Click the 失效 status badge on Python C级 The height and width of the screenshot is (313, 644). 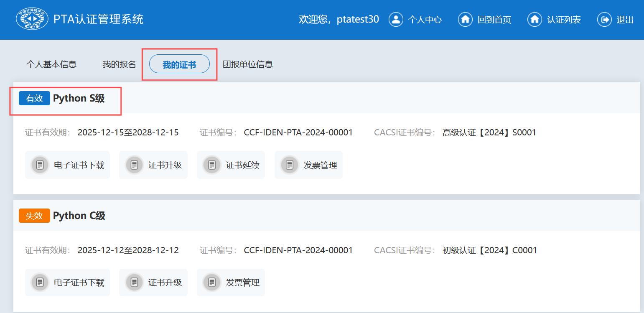click(34, 216)
